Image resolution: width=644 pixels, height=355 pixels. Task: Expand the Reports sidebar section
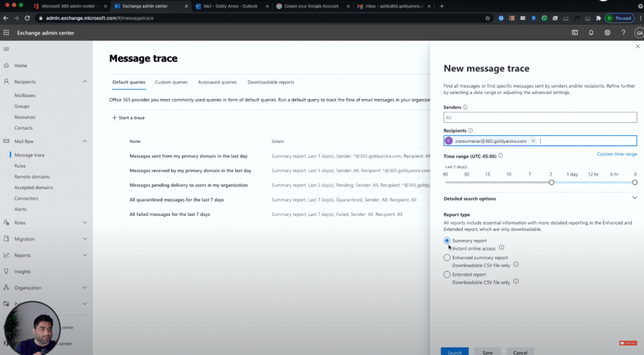point(84,255)
